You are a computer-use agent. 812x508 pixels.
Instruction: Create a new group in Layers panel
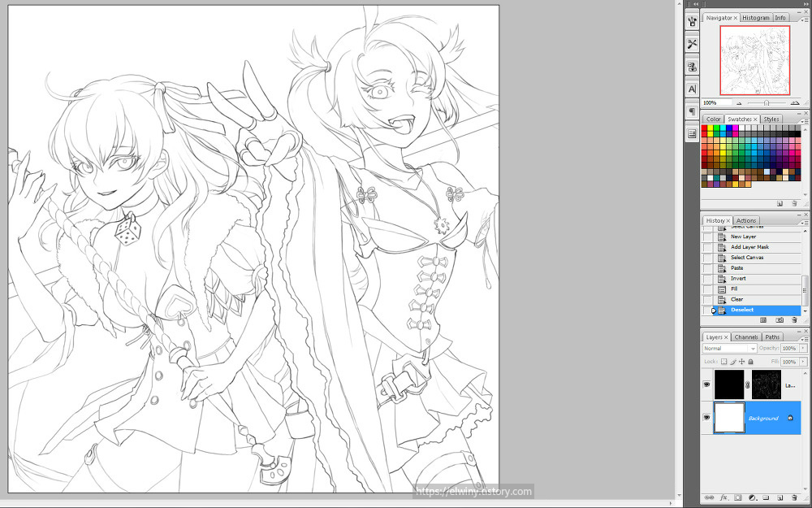point(766,497)
